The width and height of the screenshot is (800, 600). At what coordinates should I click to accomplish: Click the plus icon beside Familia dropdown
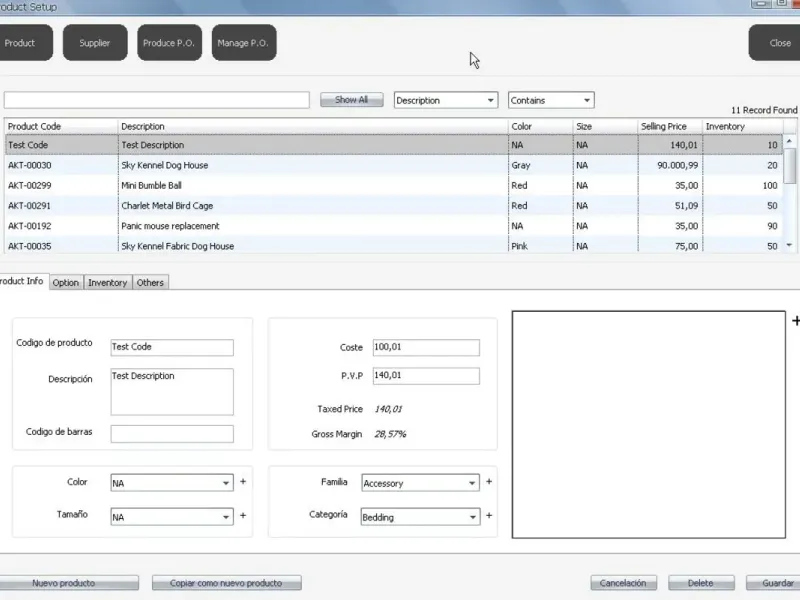pyautogui.click(x=489, y=482)
